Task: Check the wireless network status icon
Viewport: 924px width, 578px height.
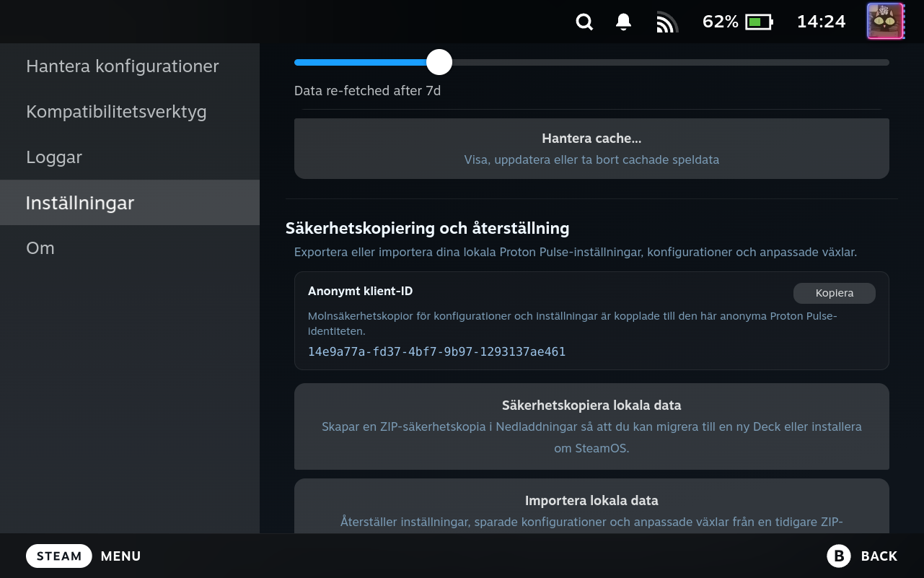Action: point(667,22)
